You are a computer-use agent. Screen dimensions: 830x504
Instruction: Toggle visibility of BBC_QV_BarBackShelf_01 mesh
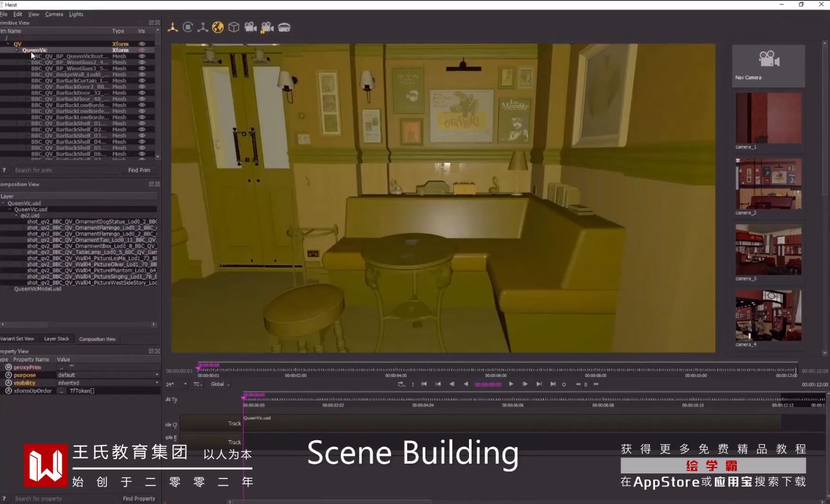pyautogui.click(x=142, y=123)
